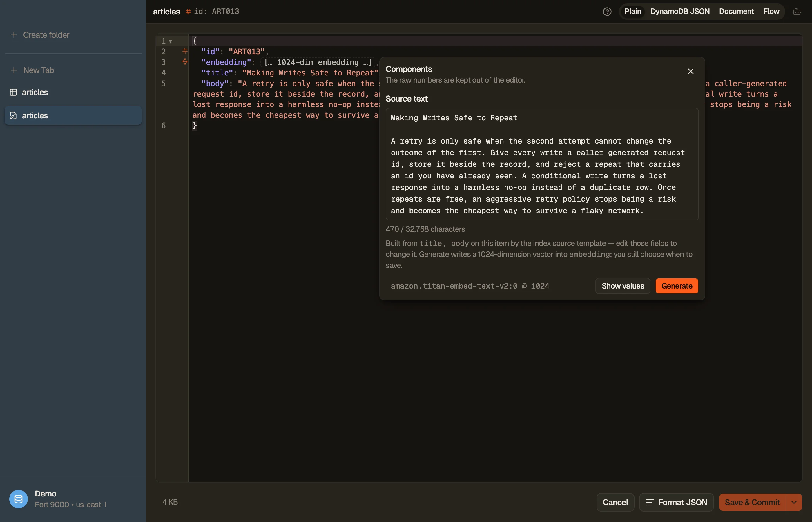Click the table icon of the first articles entry
This screenshot has width=812, height=522.
click(x=13, y=92)
